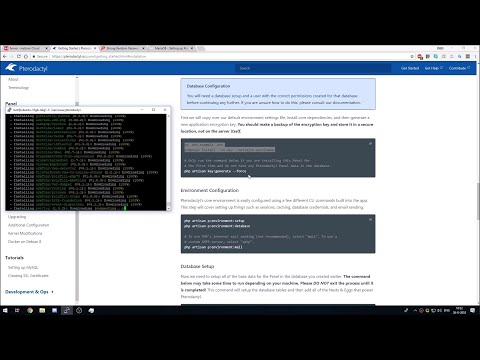Open Google Chrome from the taskbar

point(30,310)
